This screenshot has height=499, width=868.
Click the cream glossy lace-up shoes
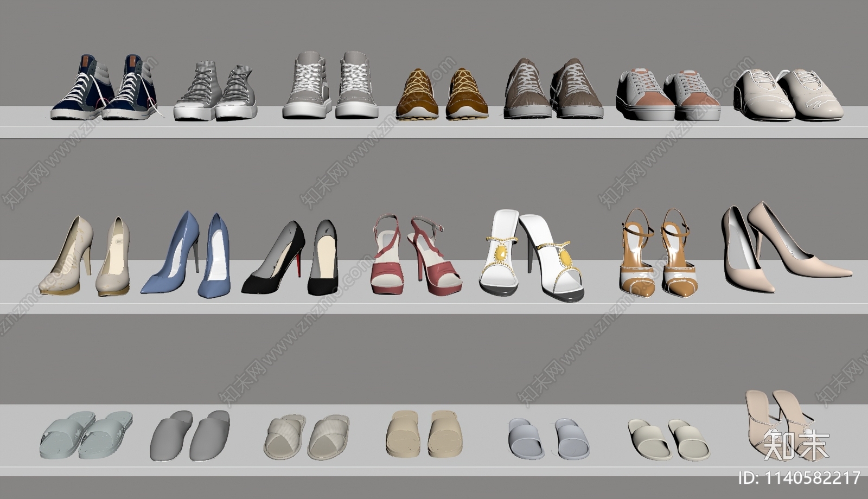pos(789,94)
